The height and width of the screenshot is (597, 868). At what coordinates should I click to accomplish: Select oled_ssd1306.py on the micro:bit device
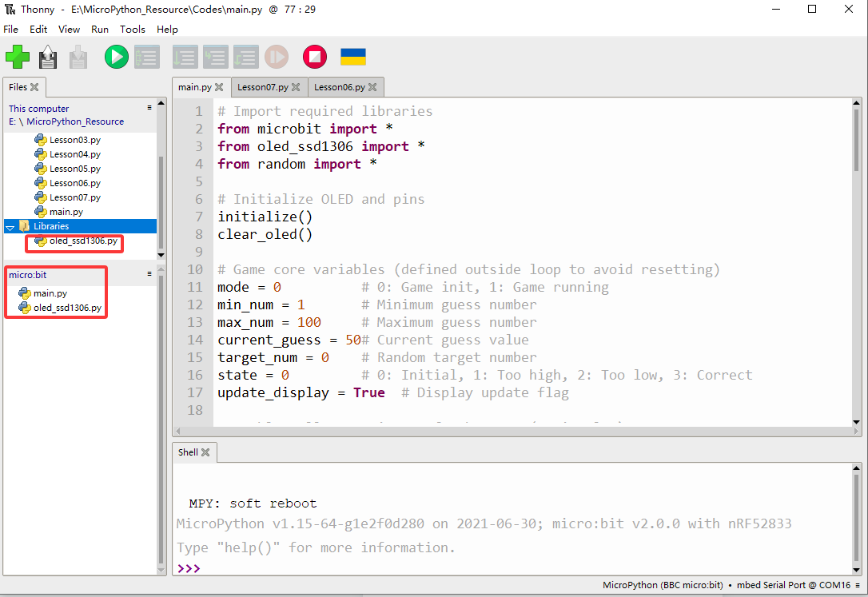67,308
